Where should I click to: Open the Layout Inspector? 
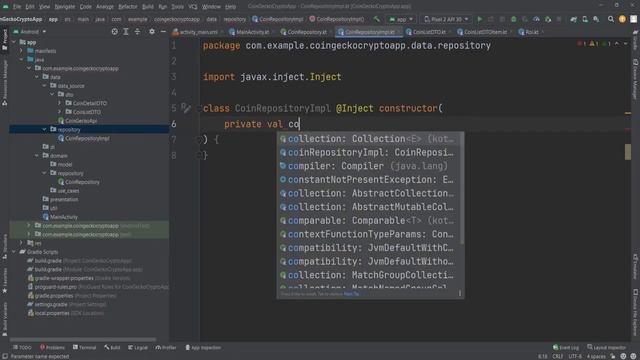606,347
